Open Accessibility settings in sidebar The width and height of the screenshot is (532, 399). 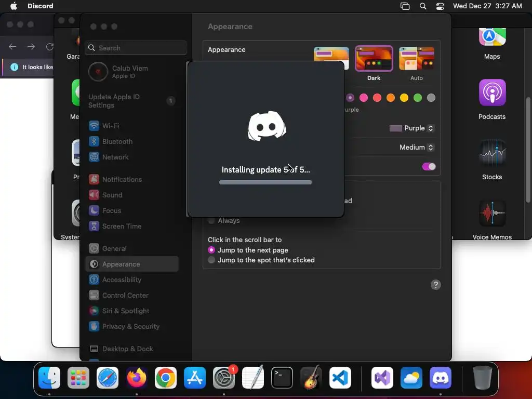[132, 280]
